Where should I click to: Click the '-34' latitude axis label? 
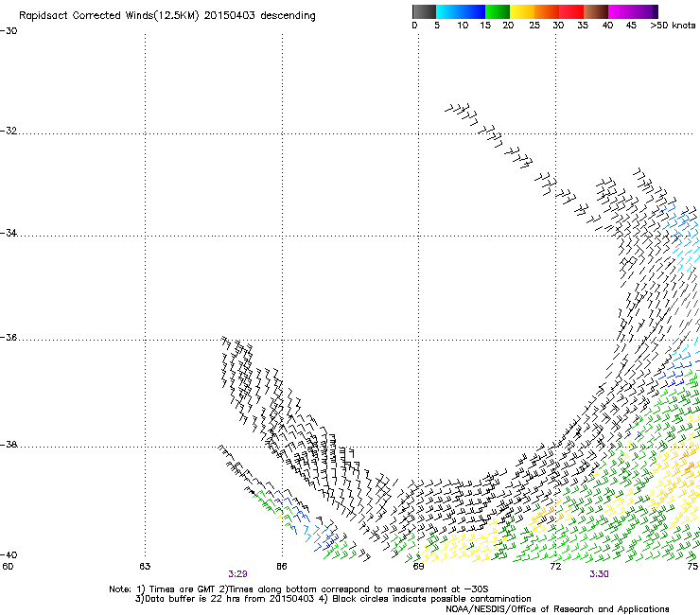click(9, 233)
